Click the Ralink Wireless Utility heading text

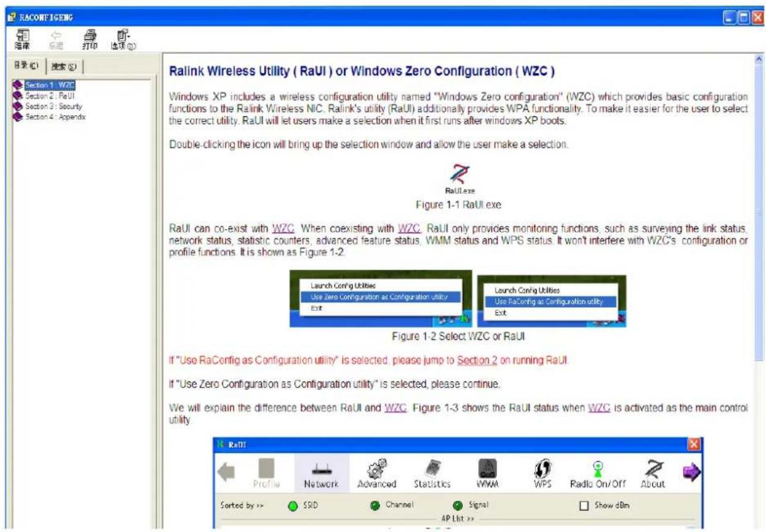point(362,71)
